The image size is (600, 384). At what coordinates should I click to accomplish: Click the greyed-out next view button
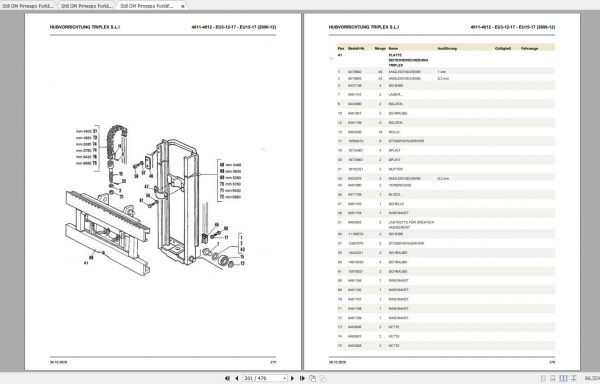pos(323,378)
